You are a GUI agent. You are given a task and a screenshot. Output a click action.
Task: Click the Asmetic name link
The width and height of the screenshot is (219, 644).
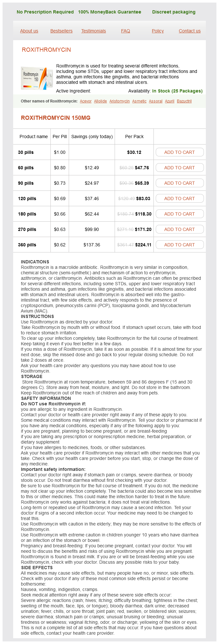click(x=139, y=101)
